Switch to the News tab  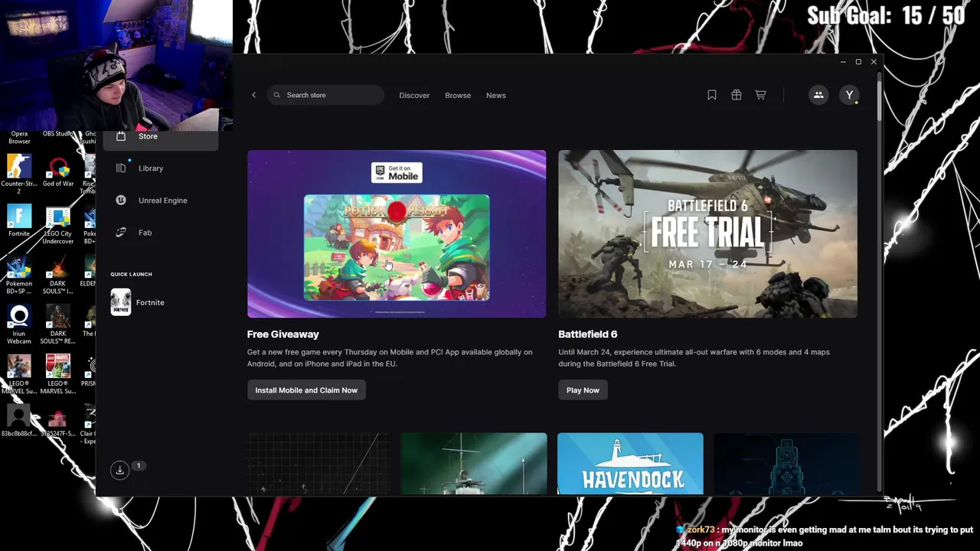(x=496, y=95)
